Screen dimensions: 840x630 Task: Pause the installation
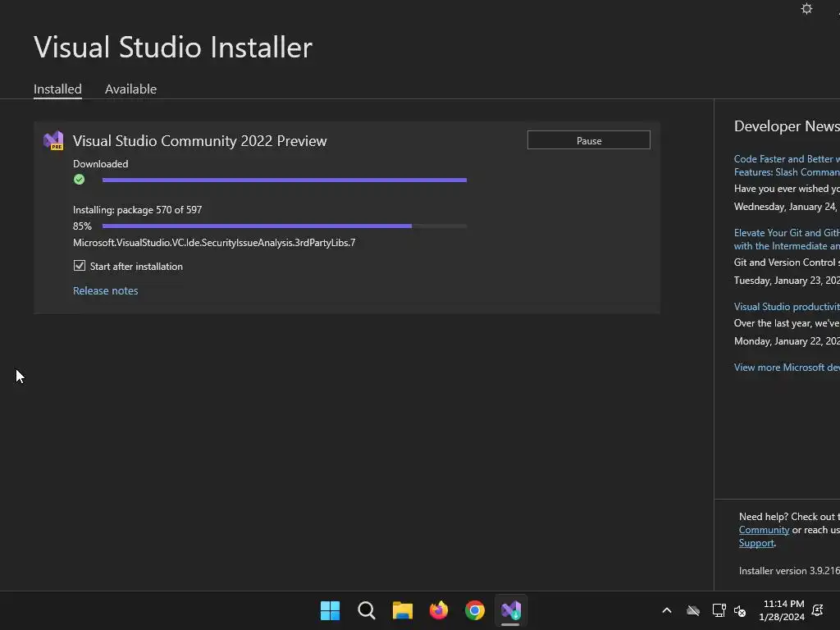click(589, 140)
